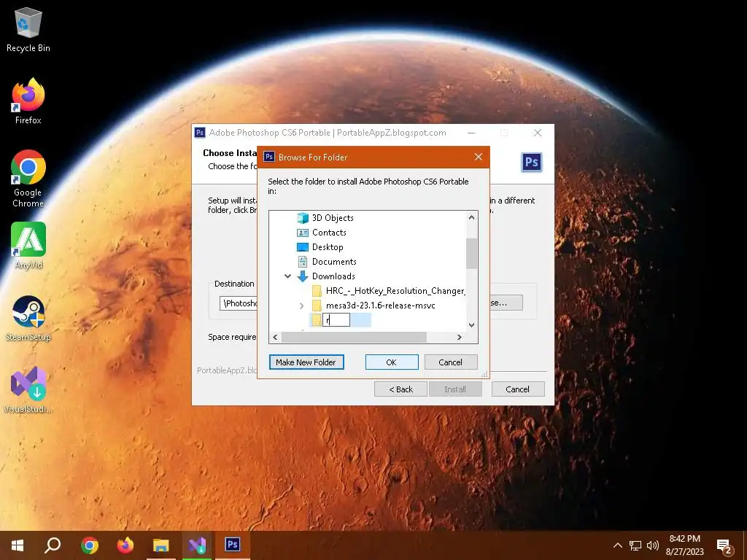Image resolution: width=747 pixels, height=560 pixels.
Task: Click Make New Folder button
Action: point(306,362)
